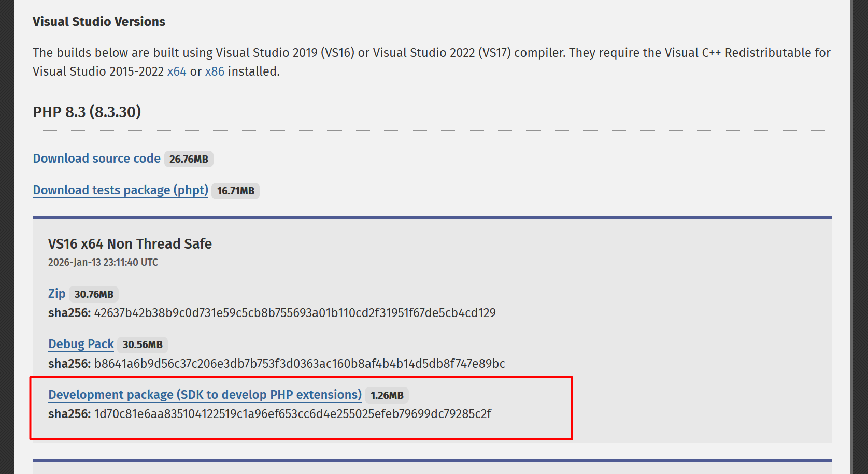
Task: Click Download tests package (phpt) link
Action: tap(121, 190)
